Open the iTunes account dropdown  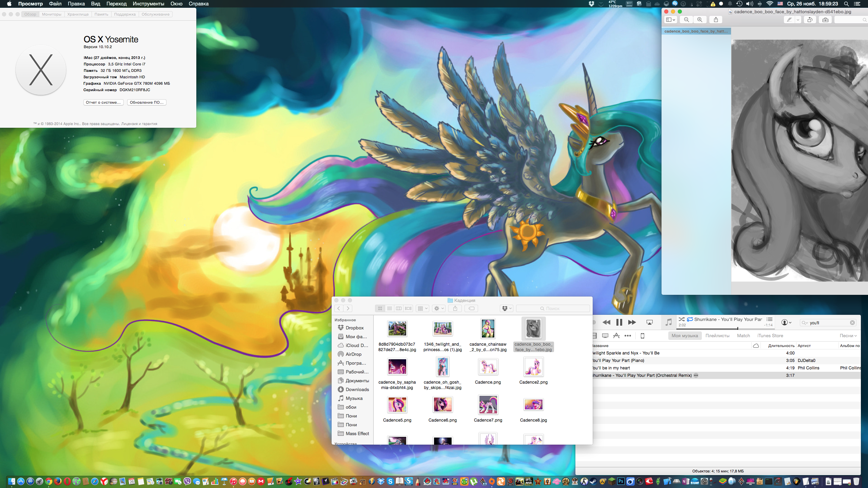786,322
